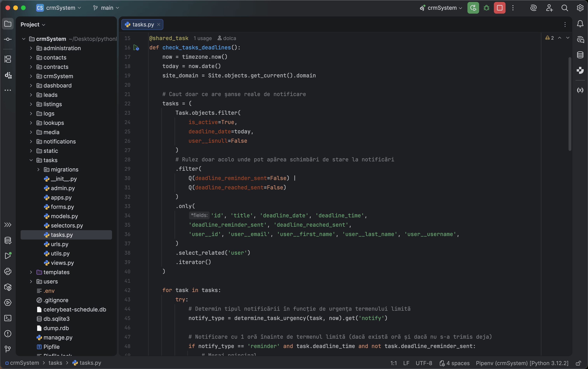Open the Commit tool window
Screen dimensions: 588x369
[8, 39]
